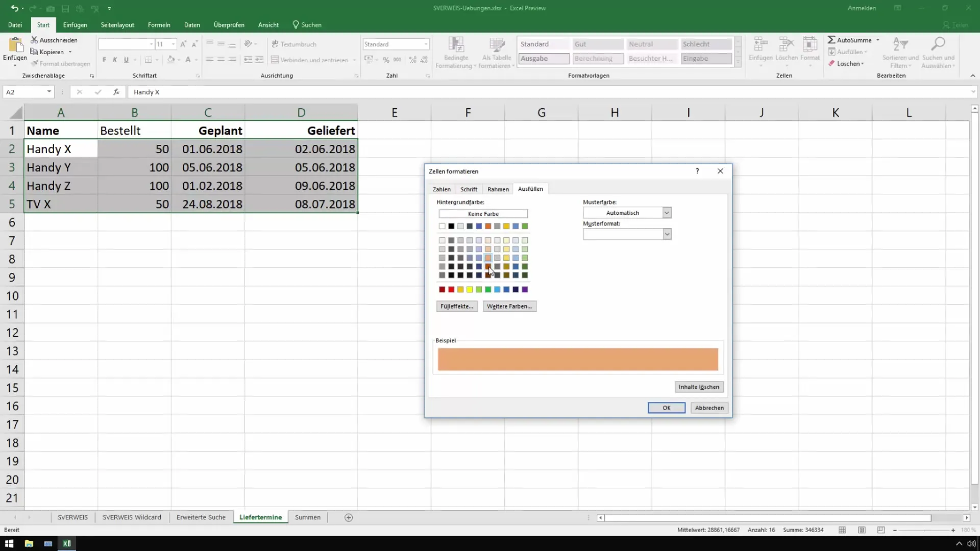The width and height of the screenshot is (980, 551).
Task: Open the Standard number format dropdown
Action: 426,44
